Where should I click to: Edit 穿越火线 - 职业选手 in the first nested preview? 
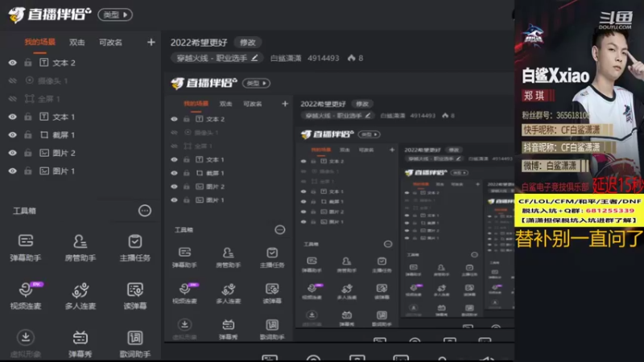[338, 116]
